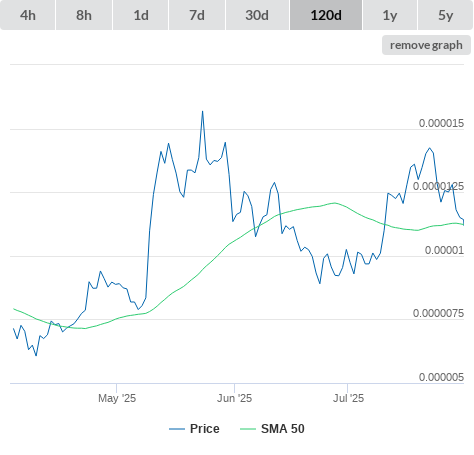Select the 5y time range
This screenshot has height=455, width=474.
pyautogui.click(x=446, y=15)
